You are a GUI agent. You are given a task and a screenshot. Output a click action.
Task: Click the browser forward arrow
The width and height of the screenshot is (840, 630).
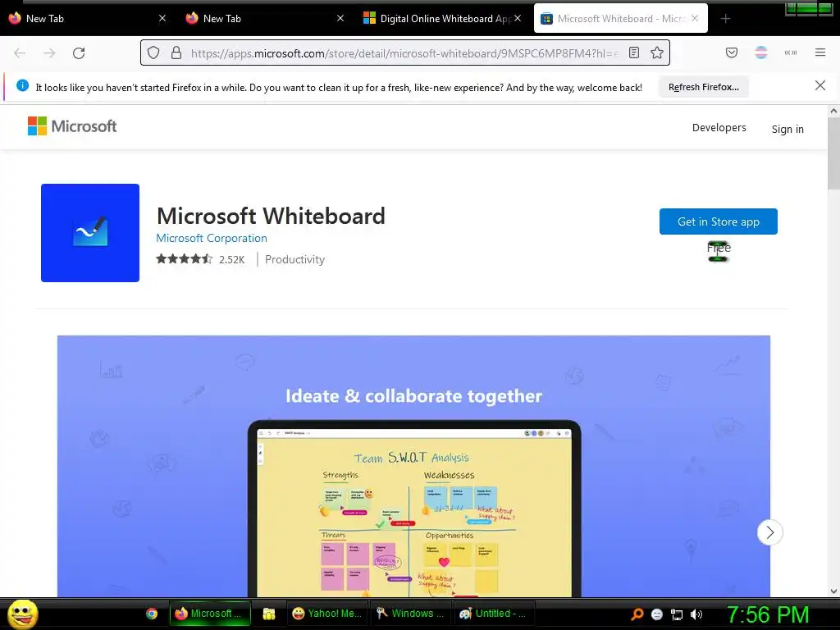pos(49,53)
